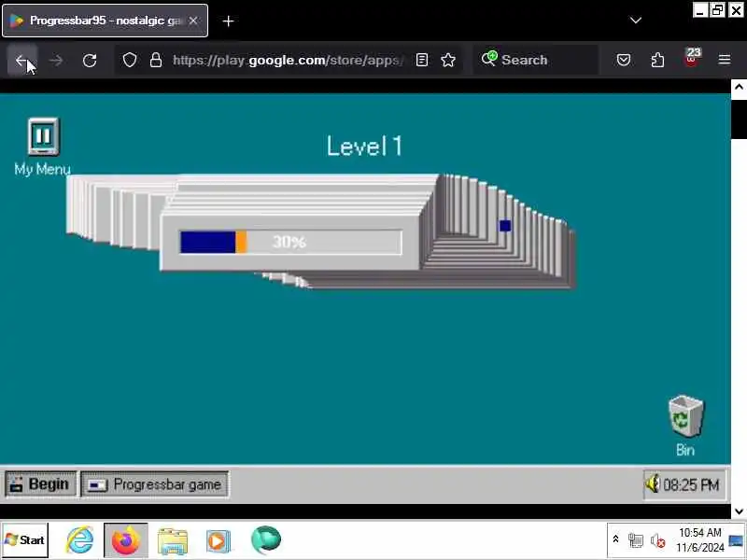This screenshot has height=560, width=747.
Task: Select the Progressbar95 browser tab
Action: pos(106,21)
